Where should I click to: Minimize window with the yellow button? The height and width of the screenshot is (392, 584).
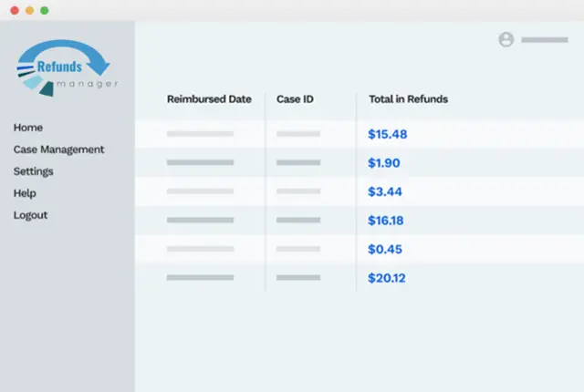click(x=29, y=10)
